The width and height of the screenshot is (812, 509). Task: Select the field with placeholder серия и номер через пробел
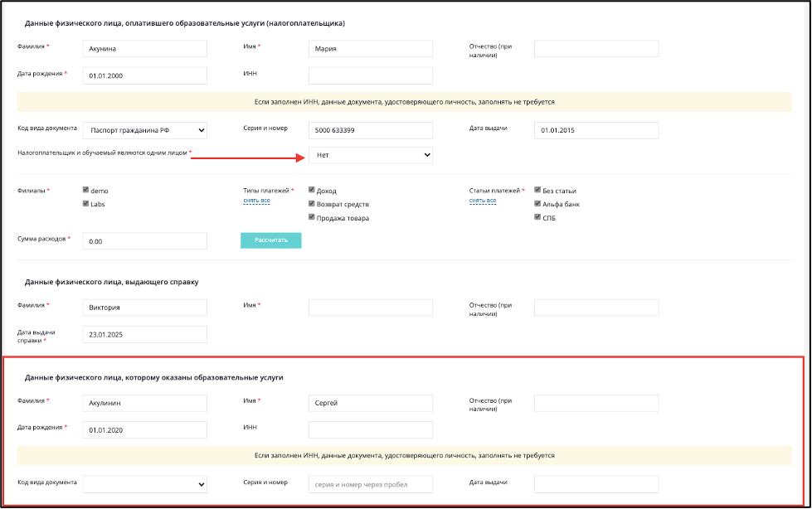371,485
